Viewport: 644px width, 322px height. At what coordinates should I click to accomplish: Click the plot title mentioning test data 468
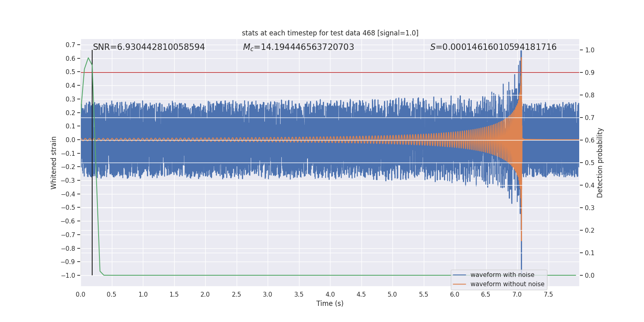pyautogui.click(x=330, y=33)
